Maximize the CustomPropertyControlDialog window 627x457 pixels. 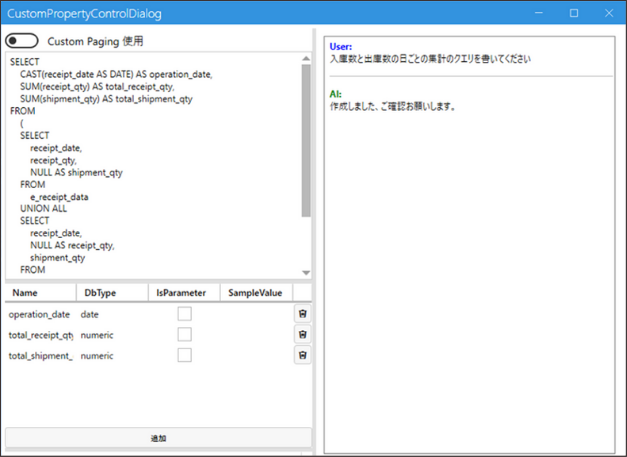pos(574,14)
